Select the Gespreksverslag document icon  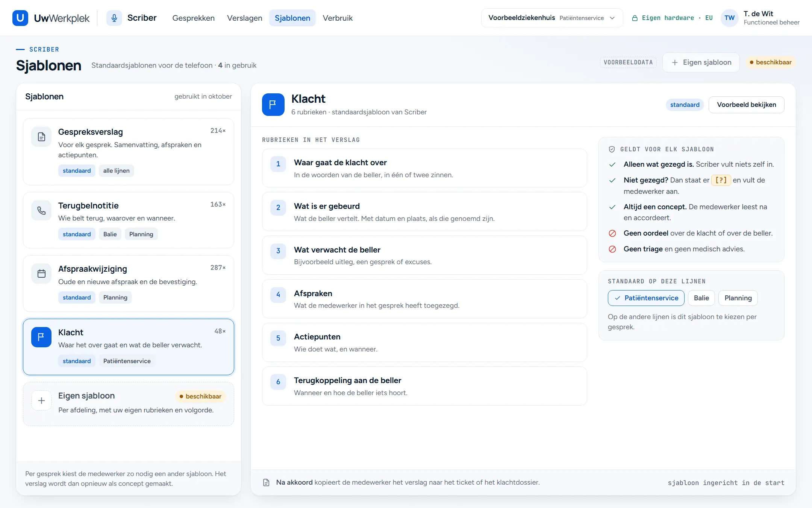[41, 137]
